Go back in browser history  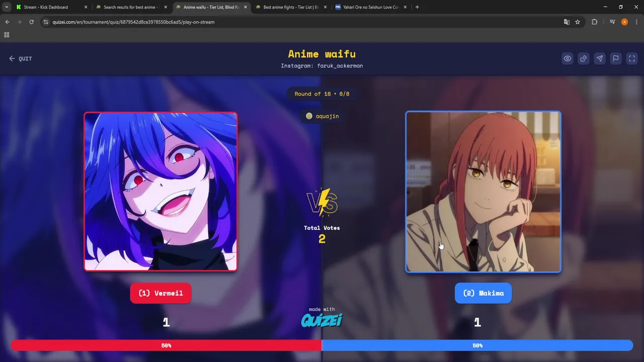pos(7,22)
